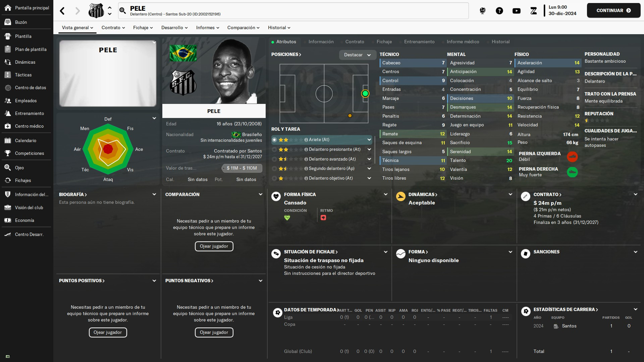644x362 pixels.
Task: Open the Buzón inbox icon in sidebar
Action: tap(8, 22)
